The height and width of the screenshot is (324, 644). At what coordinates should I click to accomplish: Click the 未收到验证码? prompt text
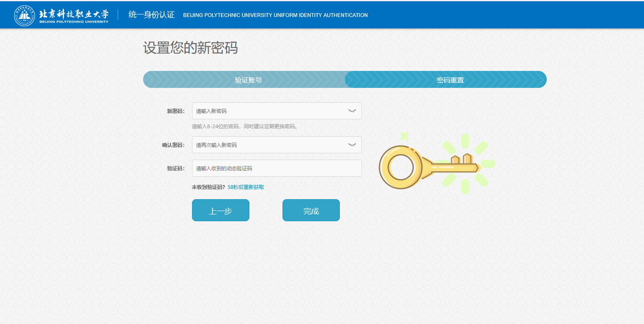click(x=208, y=187)
